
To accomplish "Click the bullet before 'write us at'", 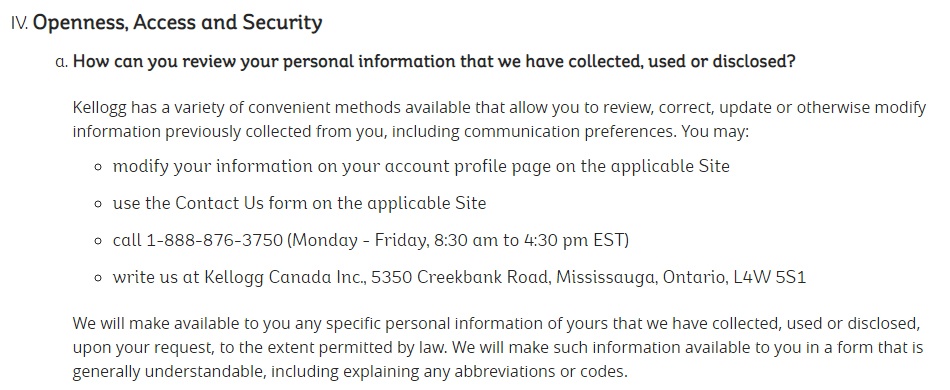I will 99,279.
